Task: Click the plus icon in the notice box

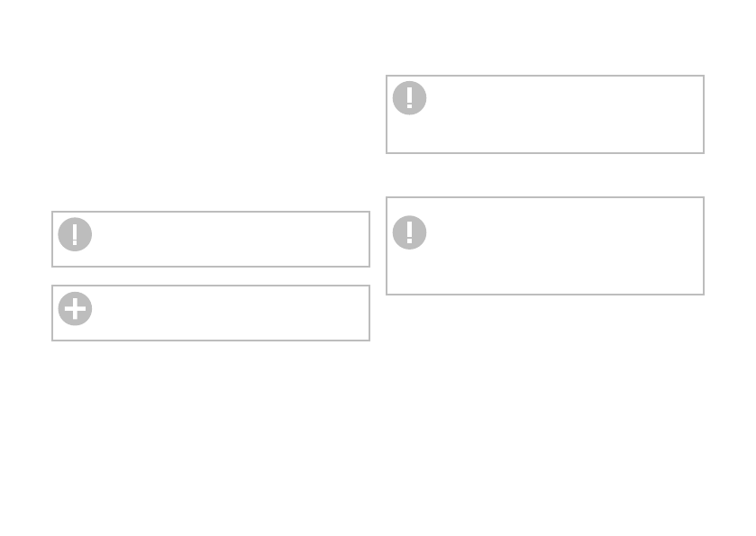Action: 75,309
